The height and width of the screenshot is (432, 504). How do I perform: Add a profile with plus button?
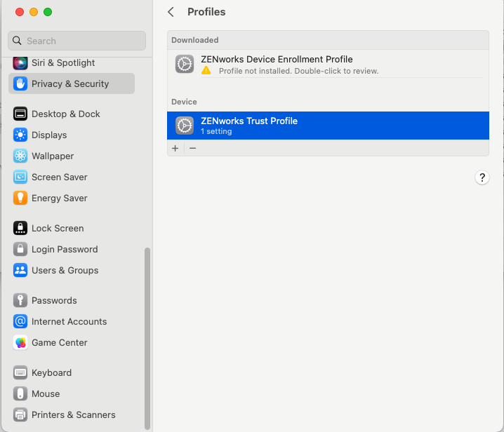[175, 148]
